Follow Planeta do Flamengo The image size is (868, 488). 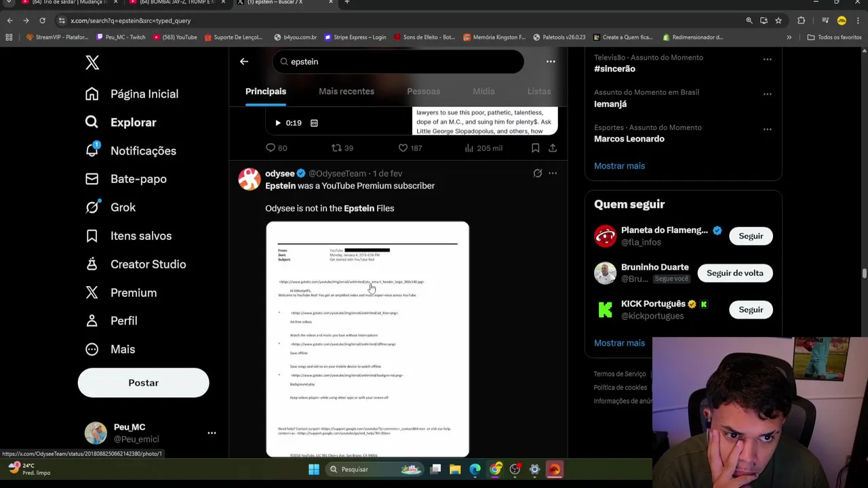751,236
